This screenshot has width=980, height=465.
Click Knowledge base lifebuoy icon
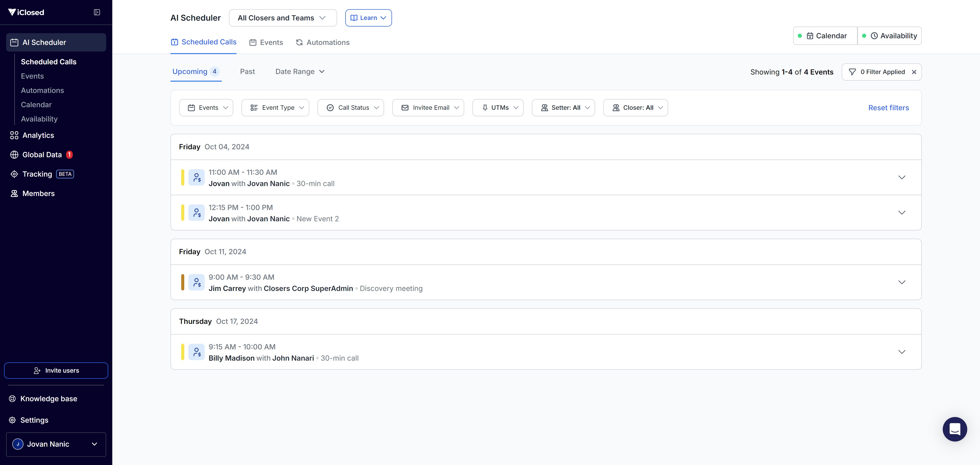[12, 399]
